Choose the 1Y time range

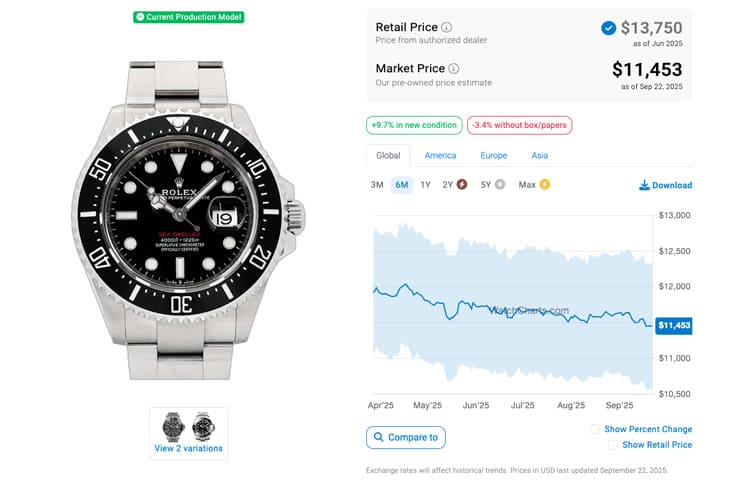(x=425, y=185)
